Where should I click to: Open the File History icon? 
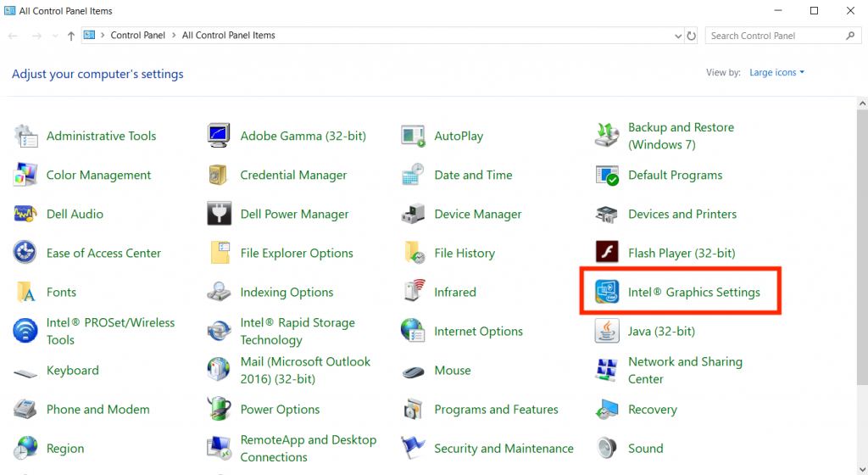pos(413,253)
